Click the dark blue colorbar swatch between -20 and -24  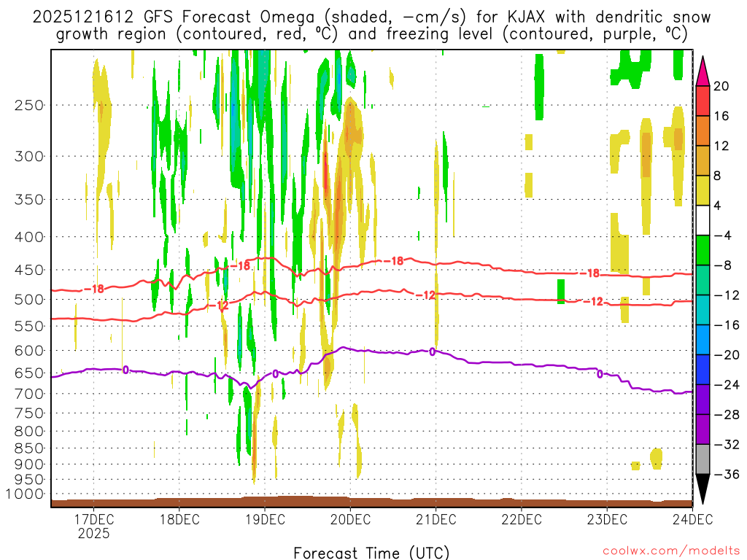[x=703, y=370]
